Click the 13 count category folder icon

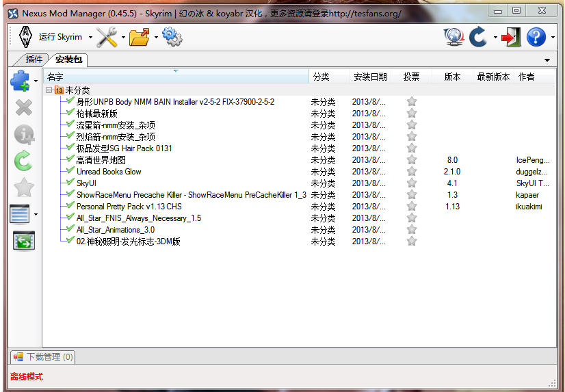(59, 90)
